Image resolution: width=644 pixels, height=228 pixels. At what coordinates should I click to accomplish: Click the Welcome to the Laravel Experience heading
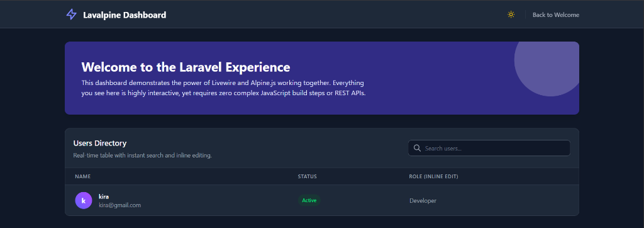[186, 67]
